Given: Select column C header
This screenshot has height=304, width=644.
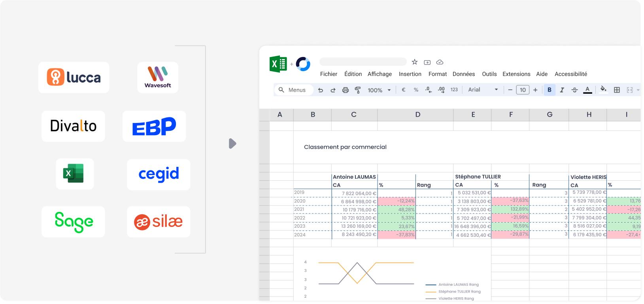Looking at the screenshot, I should pos(354,115).
